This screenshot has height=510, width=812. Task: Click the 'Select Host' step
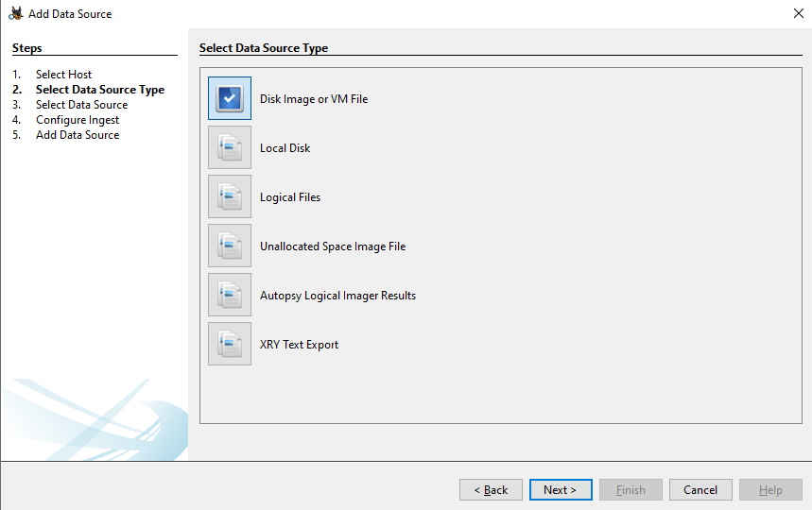[x=63, y=75]
